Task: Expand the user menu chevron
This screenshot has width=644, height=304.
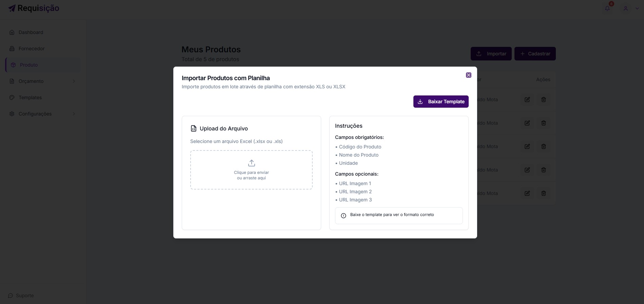Action: (x=637, y=8)
